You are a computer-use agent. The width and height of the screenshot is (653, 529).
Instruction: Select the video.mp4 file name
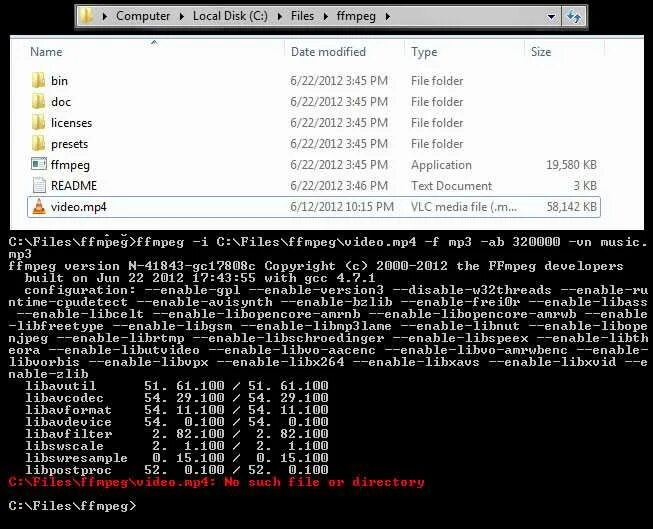tap(78, 207)
